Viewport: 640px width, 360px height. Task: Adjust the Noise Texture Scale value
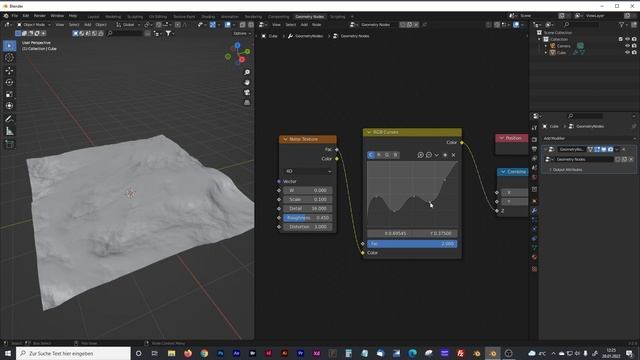click(308, 200)
